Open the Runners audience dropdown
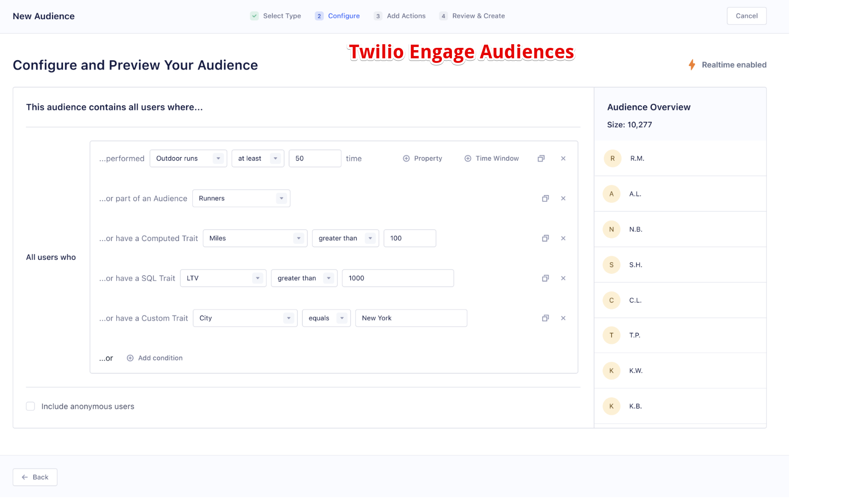The width and height of the screenshot is (862, 504). 241,198
